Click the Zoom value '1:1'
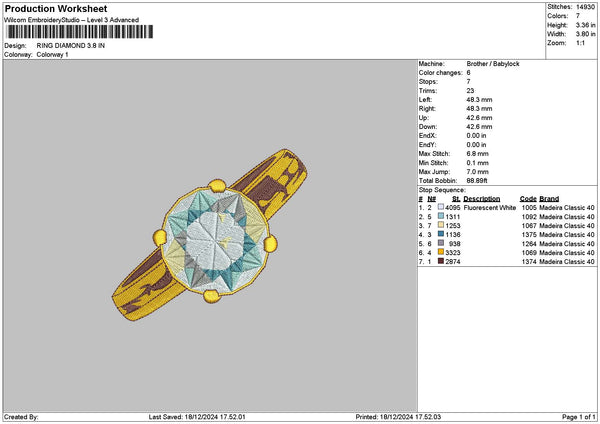The image size is (600, 424). coord(580,43)
